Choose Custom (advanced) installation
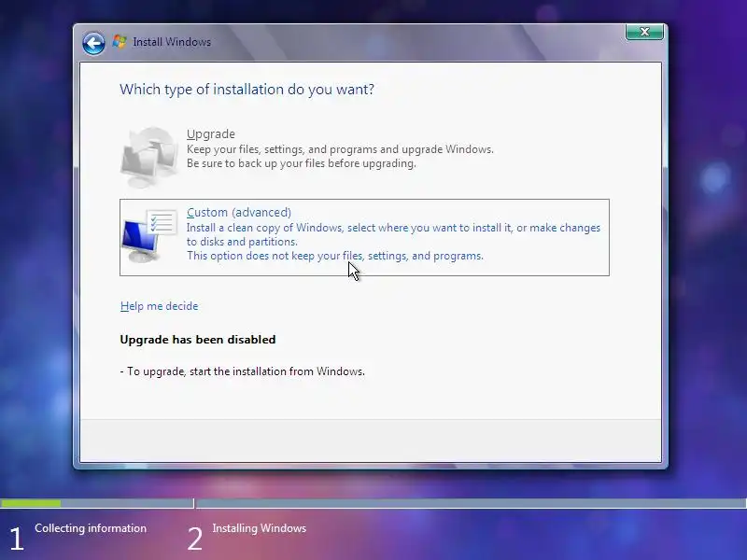 tap(364, 237)
